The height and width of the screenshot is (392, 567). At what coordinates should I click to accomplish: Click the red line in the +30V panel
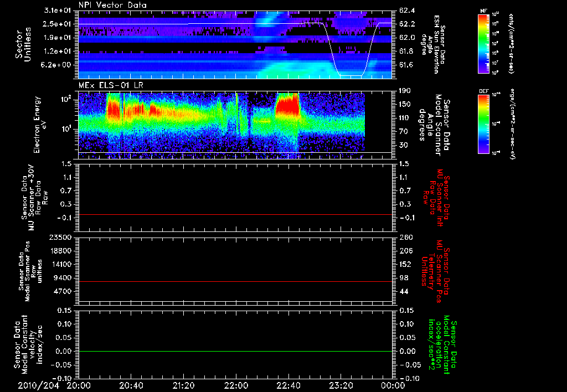coord(235,214)
